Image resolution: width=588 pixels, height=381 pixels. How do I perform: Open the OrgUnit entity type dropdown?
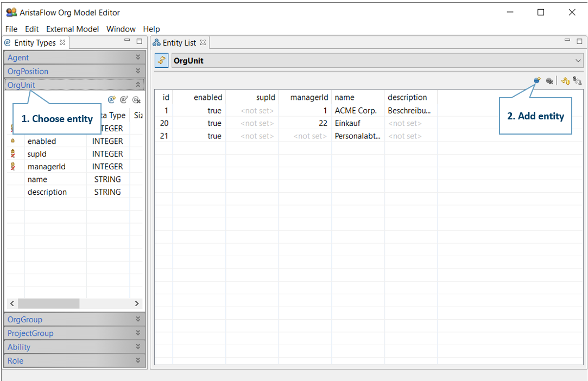coord(578,61)
